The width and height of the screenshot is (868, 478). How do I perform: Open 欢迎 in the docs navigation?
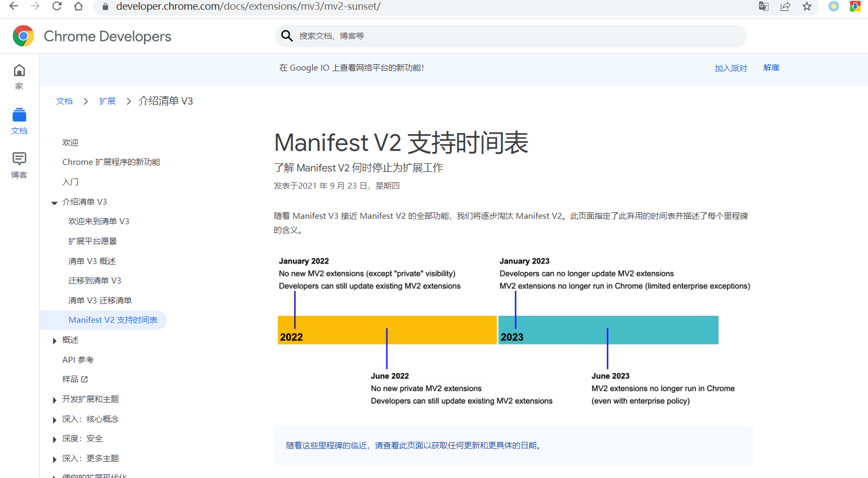(x=70, y=142)
